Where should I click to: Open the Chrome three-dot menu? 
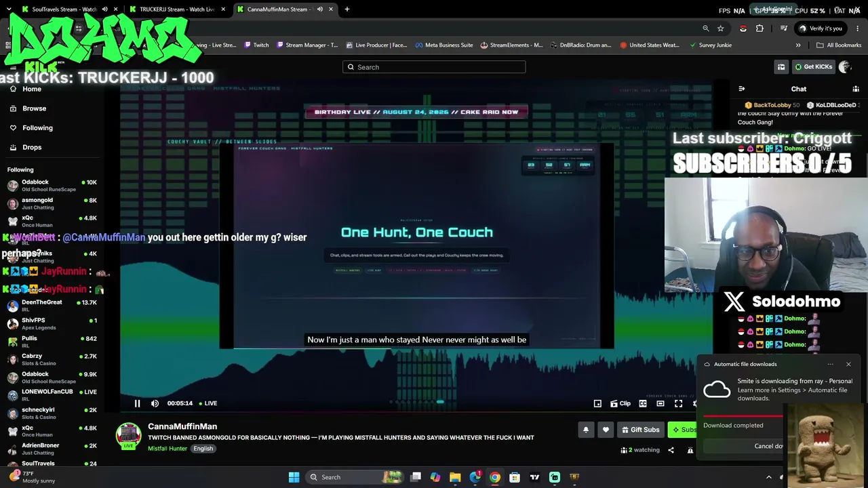(857, 28)
